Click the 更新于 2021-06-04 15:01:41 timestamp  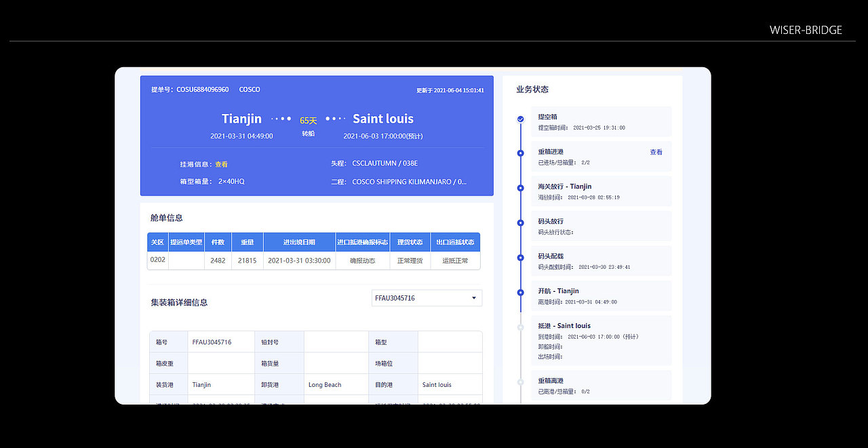click(450, 90)
